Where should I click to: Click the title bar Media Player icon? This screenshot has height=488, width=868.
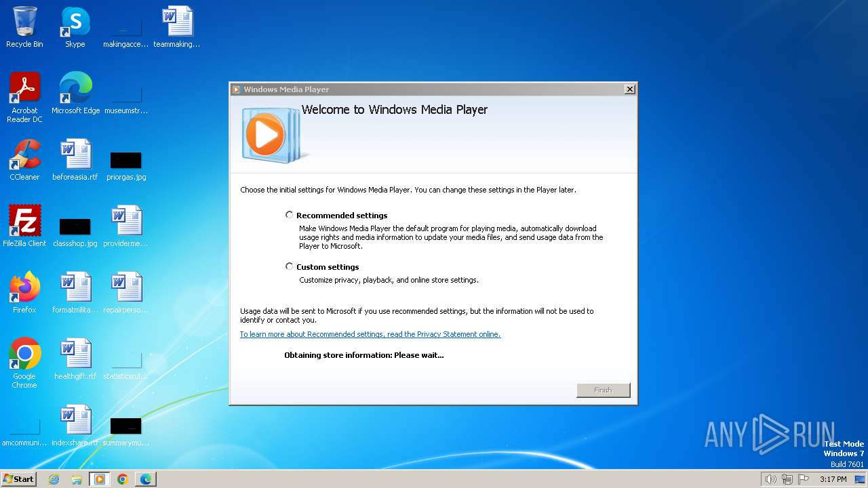pyautogui.click(x=236, y=89)
